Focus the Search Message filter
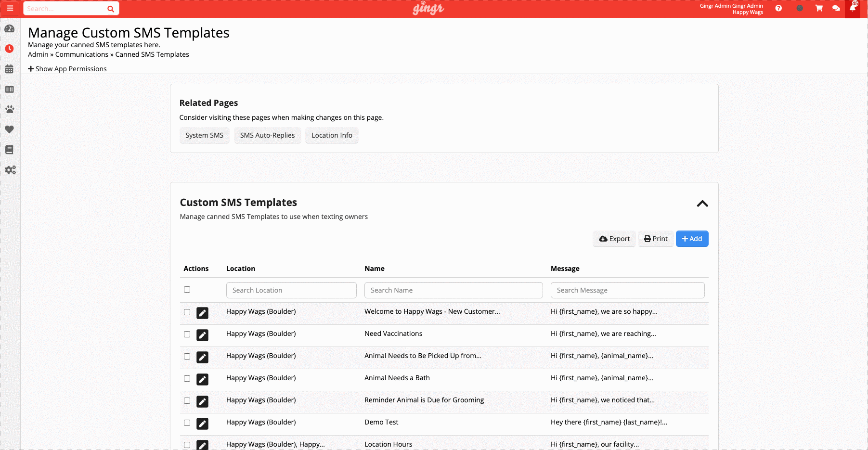The image size is (868, 450). point(627,290)
